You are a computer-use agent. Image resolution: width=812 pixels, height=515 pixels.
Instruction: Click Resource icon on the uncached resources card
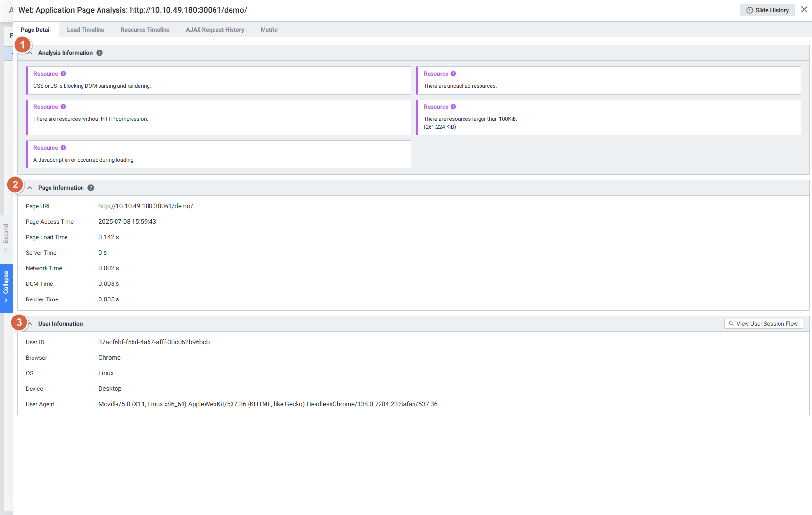pos(453,74)
